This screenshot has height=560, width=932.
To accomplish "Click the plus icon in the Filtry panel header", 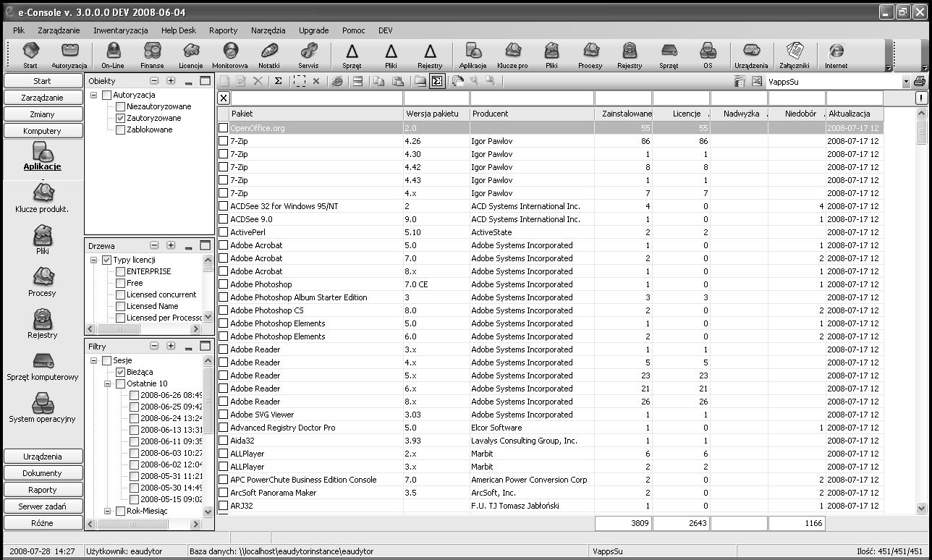I will point(171,347).
